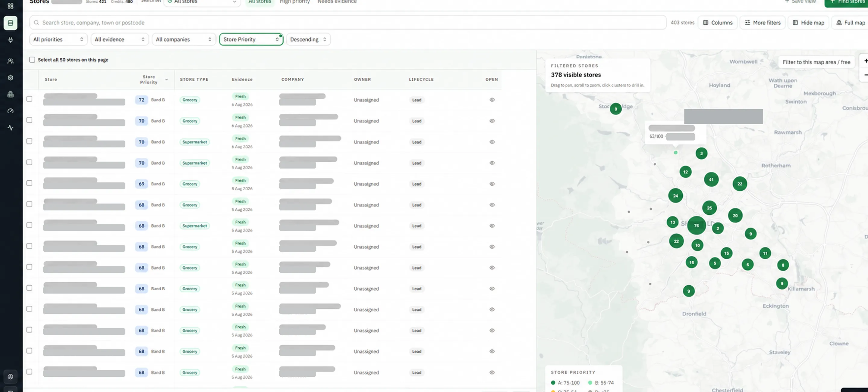The image size is (868, 392).
Task: Open the eye view for the priority 72 row
Action: 492,100
